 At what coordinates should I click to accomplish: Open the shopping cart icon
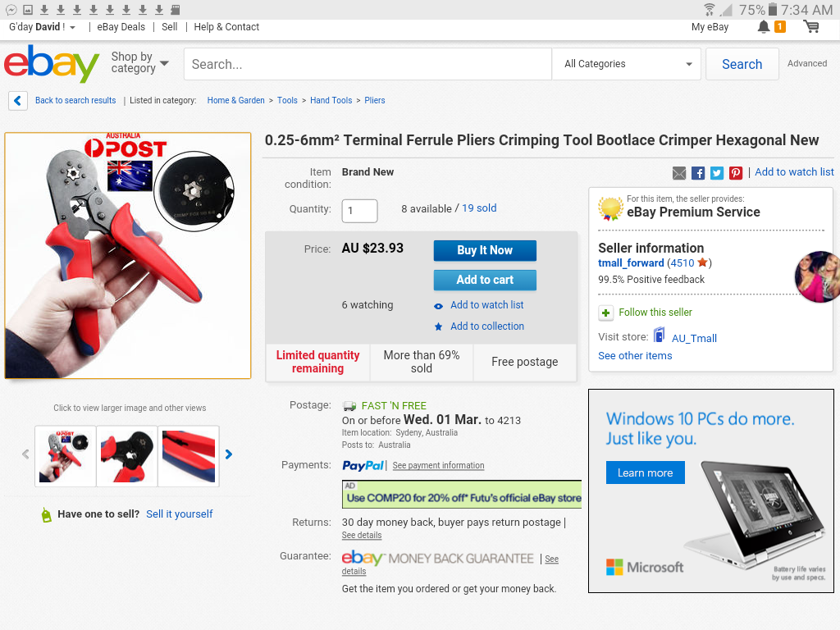click(x=811, y=27)
